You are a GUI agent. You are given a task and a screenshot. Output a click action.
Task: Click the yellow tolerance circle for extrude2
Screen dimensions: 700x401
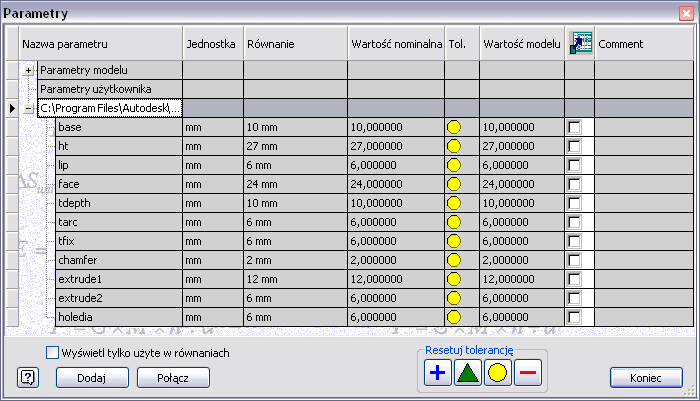pos(454,298)
